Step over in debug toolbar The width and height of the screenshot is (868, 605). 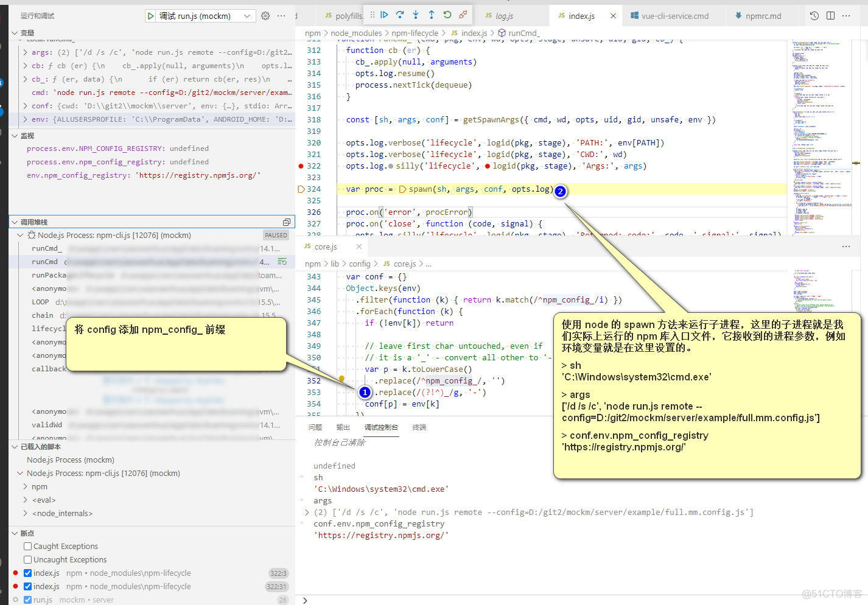[400, 15]
